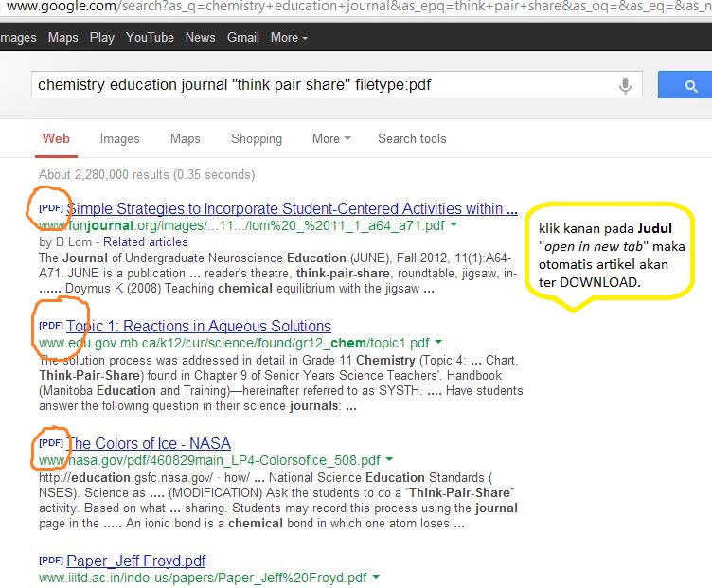This screenshot has height=588, width=712.
Task: Open the arrow next to funjournal.org URL
Action: tap(454, 224)
